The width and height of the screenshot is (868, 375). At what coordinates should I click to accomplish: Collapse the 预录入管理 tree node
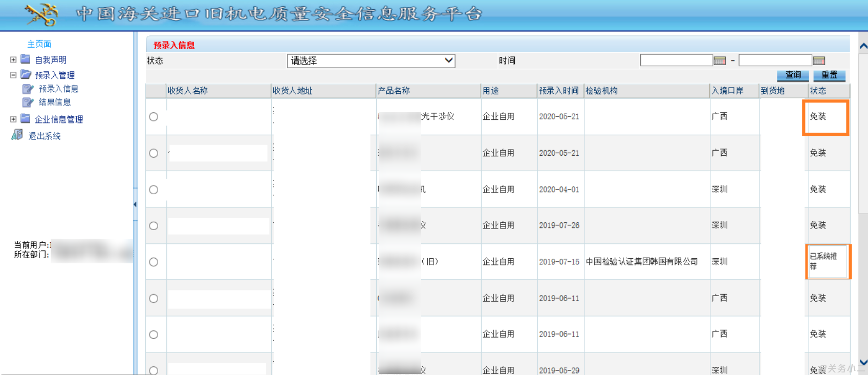[x=13, y=75]
